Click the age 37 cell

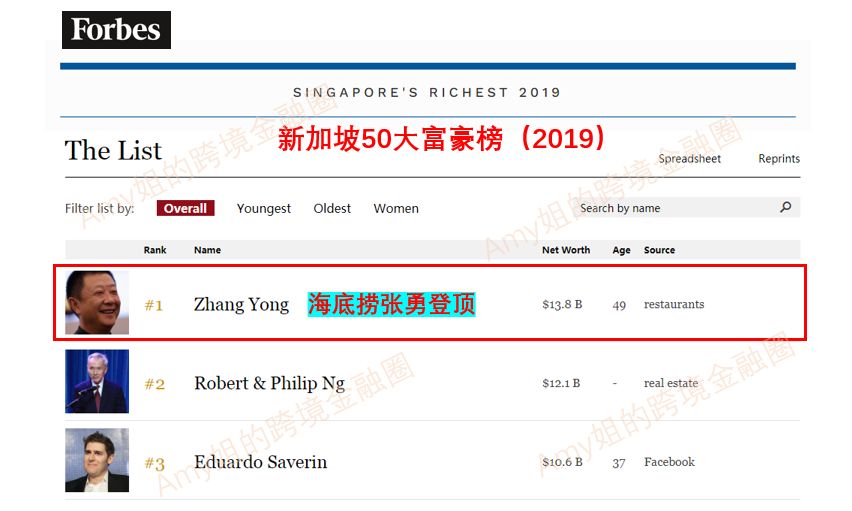619,463
